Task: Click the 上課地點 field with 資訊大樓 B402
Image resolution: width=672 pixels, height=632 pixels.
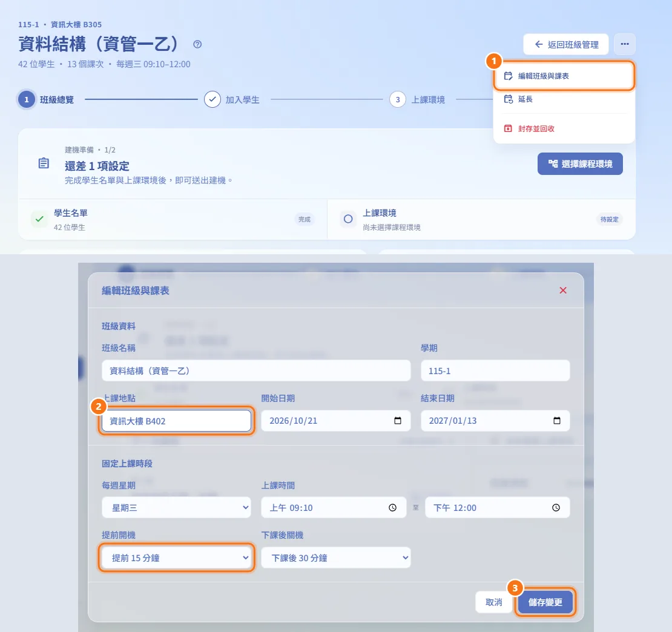Action: [x=176, y=421]
